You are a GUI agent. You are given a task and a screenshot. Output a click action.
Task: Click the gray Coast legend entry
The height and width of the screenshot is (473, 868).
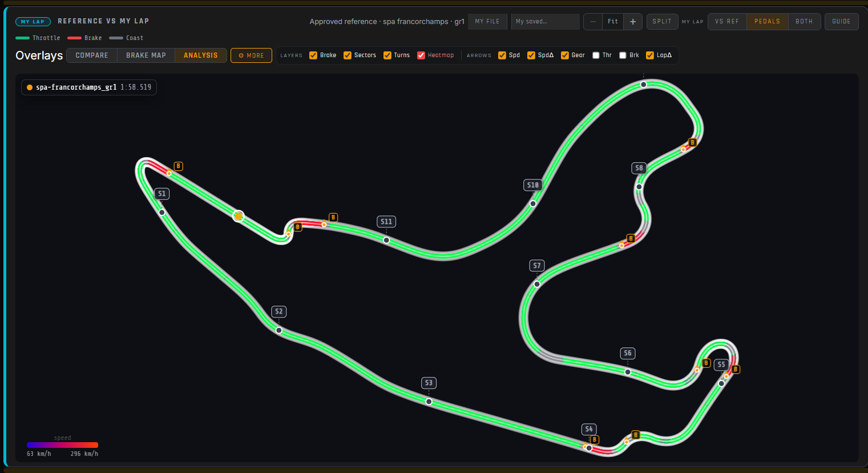[x=126, y=38]
